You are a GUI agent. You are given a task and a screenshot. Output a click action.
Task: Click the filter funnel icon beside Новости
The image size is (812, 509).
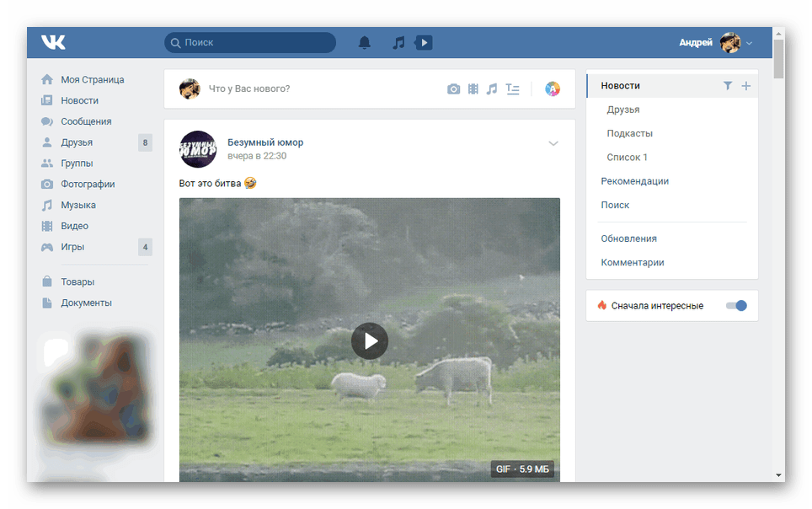pyautogui.click(x=728, y=85)
